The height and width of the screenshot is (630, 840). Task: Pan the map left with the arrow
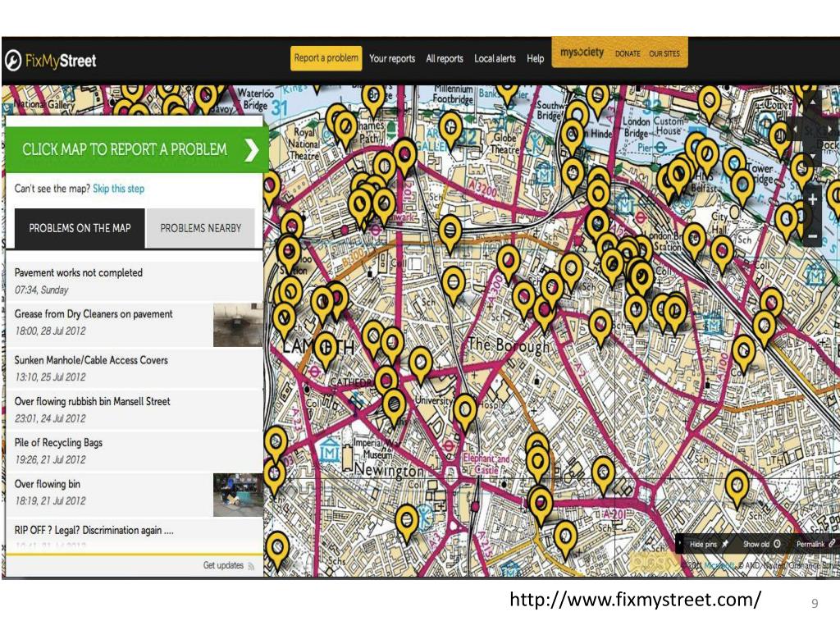(x=797, y=129)
